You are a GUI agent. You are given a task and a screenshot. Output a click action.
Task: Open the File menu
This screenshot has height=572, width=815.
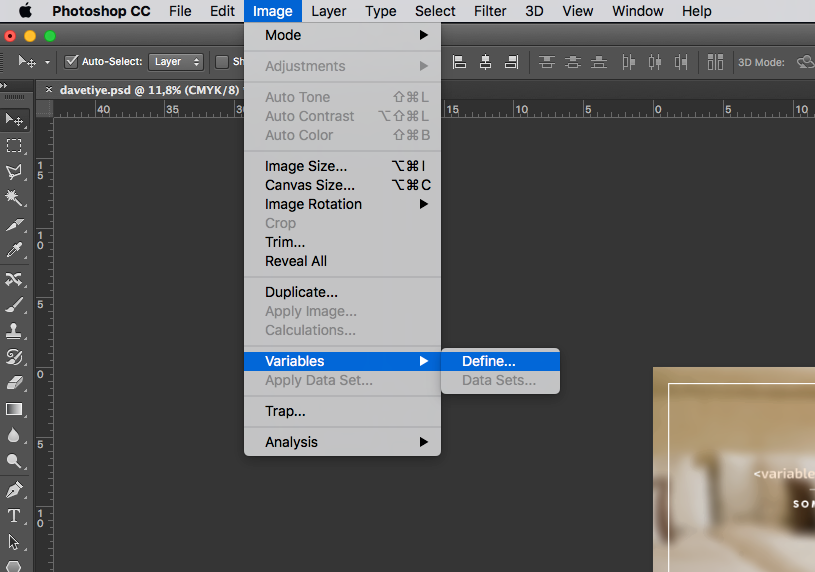(x=180, y=11)
